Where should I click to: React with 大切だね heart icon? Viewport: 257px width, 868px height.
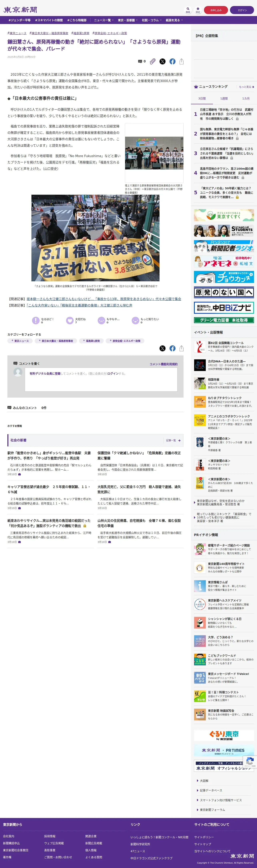(x=70, y=320)
